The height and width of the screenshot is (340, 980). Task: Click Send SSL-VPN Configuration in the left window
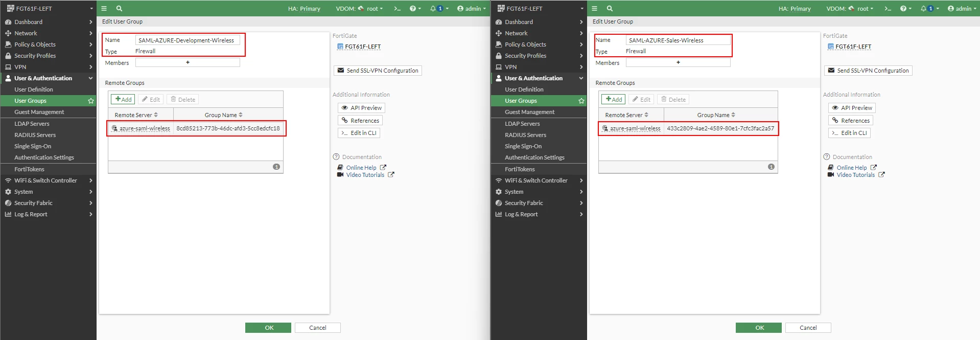pyautogui.click(x=378, y=71)
